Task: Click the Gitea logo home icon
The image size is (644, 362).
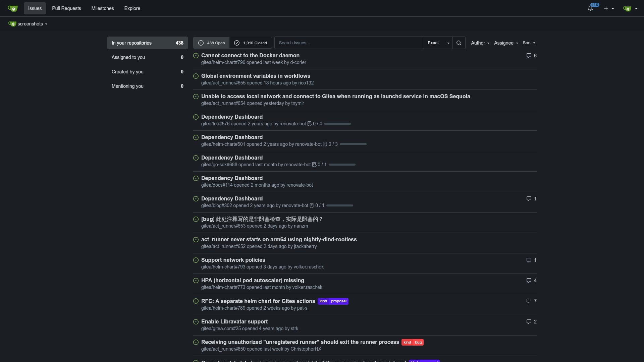Action: point(12,8)
